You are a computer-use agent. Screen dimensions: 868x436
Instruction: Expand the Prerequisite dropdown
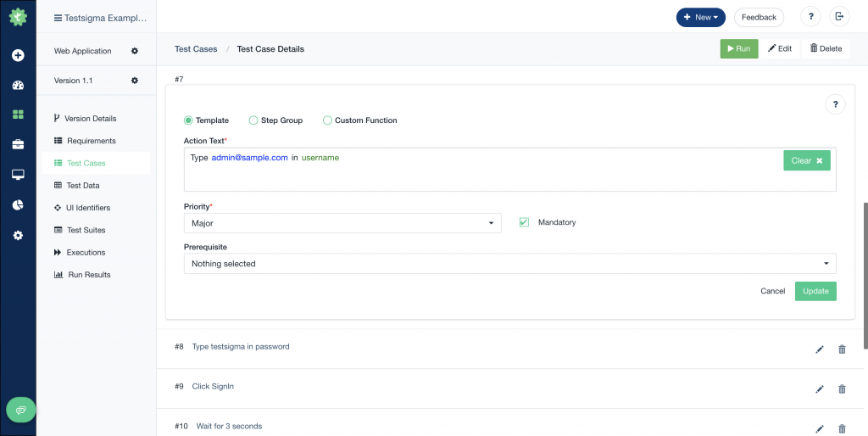click(x=509, y=264)
